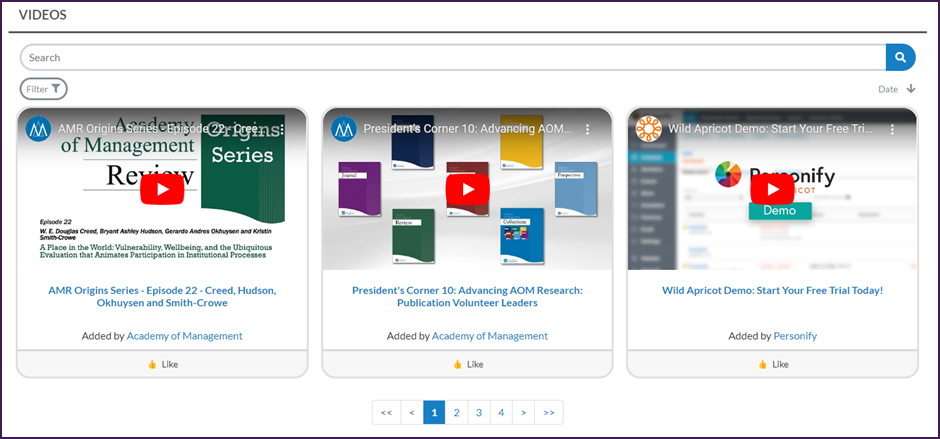Open three-dot menu on President's Corner video

pos(588,129)
